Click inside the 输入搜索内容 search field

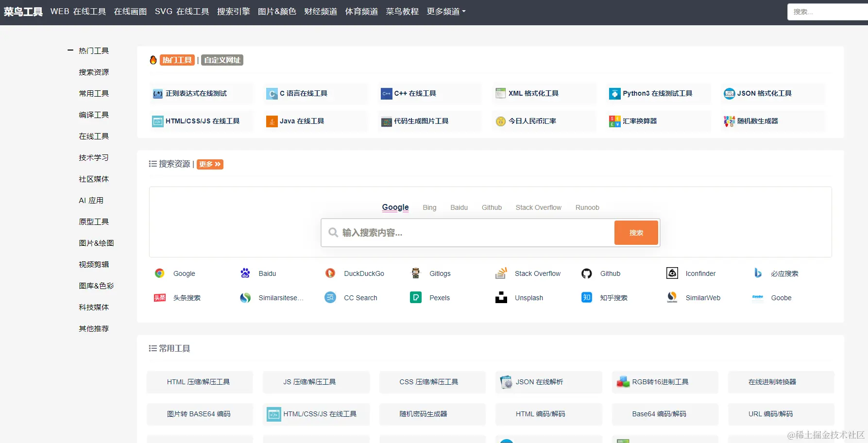tap(466, 233)
